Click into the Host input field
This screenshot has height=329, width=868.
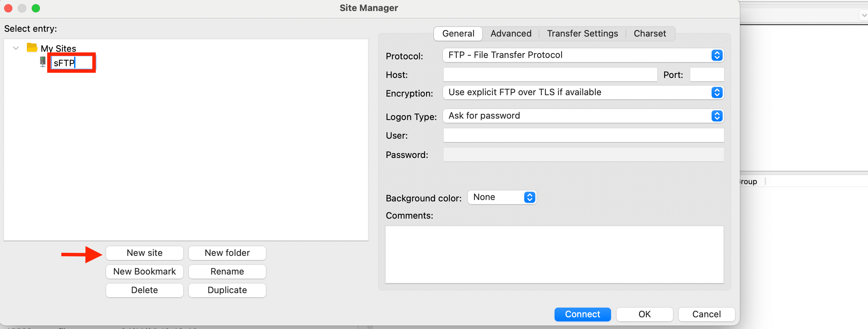pyautogui.click(x=550, y=74)
